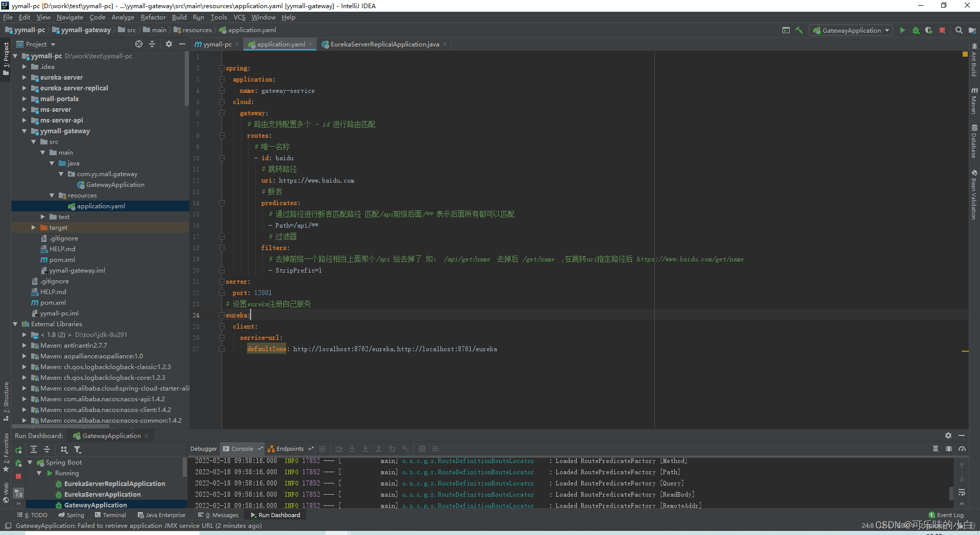Click inside editor on the defaultZone line
Viewport: 980px width, 535px height.
click(372, 349)
